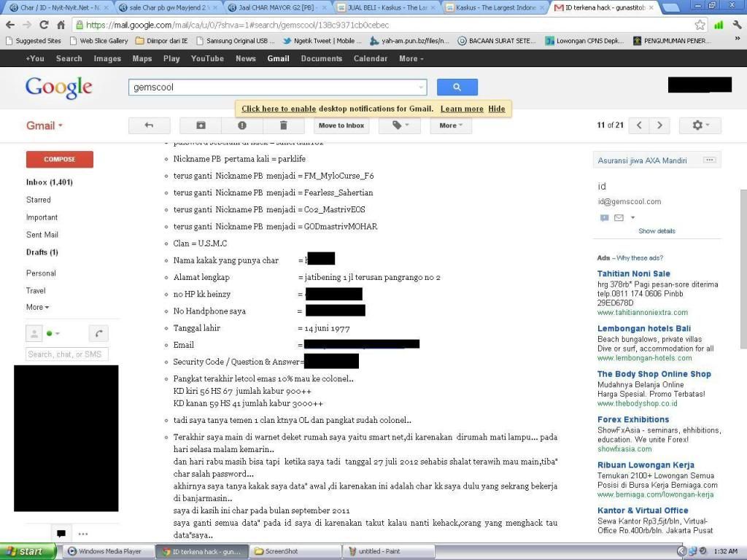Open More actions dropdown in toolbar
Image resolution: width=747 pixels, height=560 pixels.
[451, 125]
